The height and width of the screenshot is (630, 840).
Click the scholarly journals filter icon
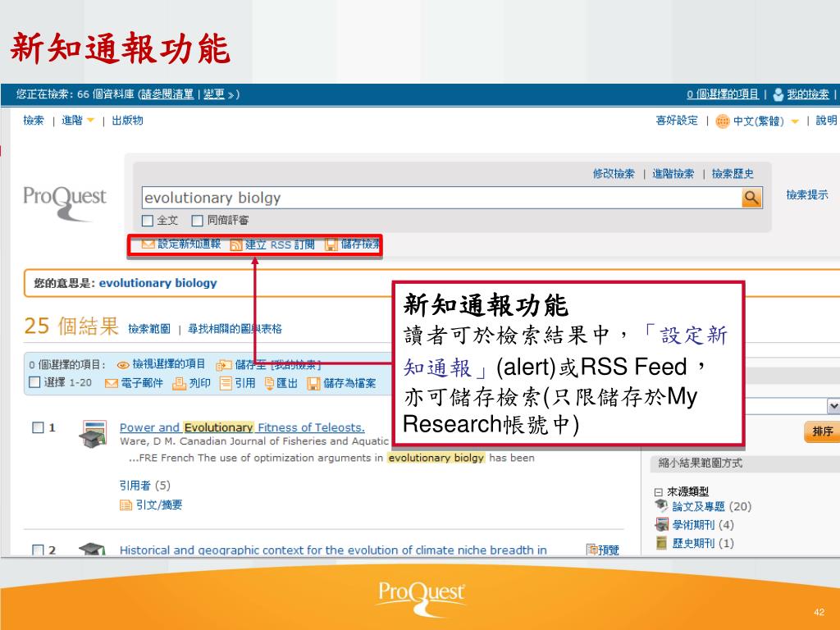662,524
